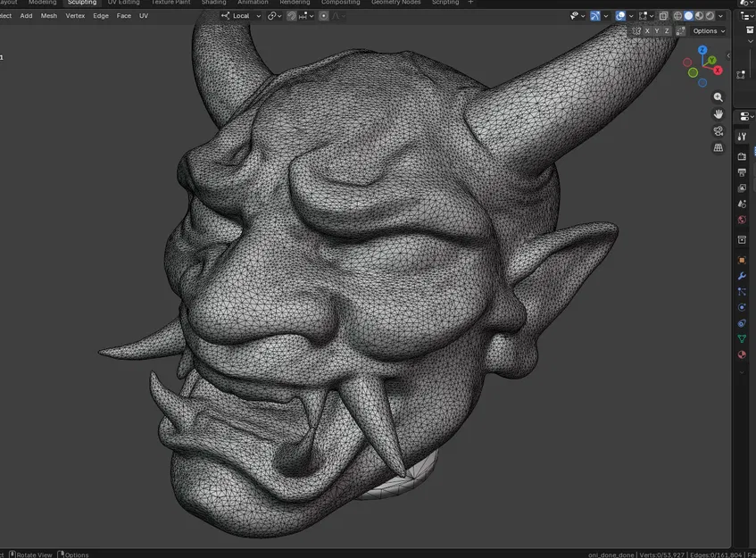Open Object Properties orange square icon
The height and width of the screenshot is (558, 756).
(x=742, y=259)
